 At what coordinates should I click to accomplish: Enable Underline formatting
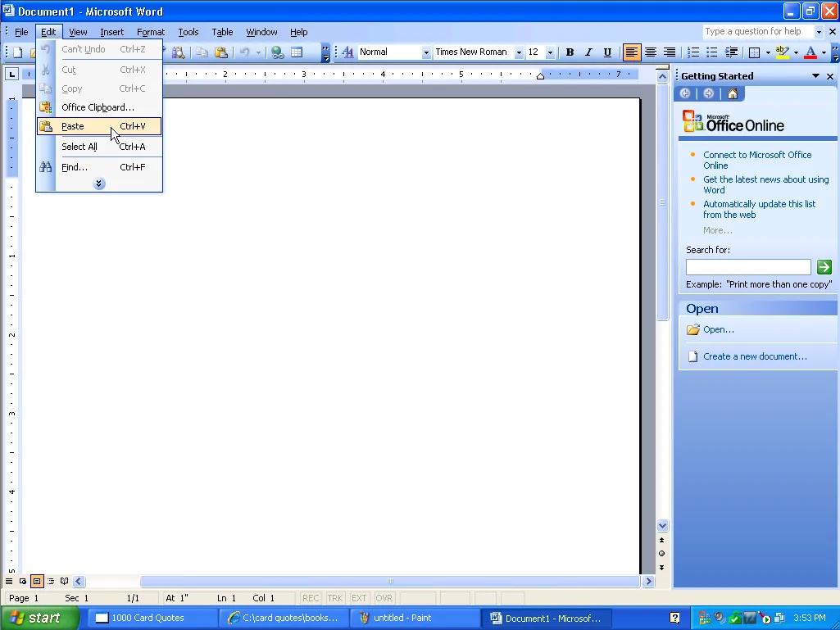[x=607, y=52]
